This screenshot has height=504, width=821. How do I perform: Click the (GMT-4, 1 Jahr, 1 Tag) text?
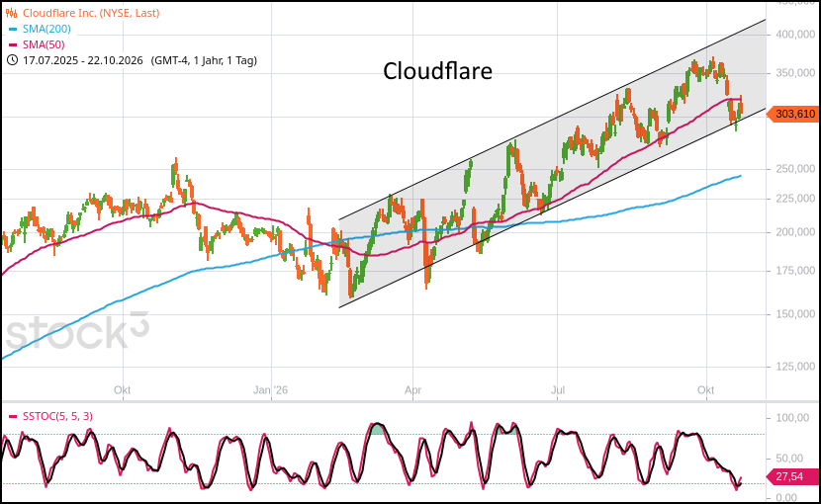[204, 60]
